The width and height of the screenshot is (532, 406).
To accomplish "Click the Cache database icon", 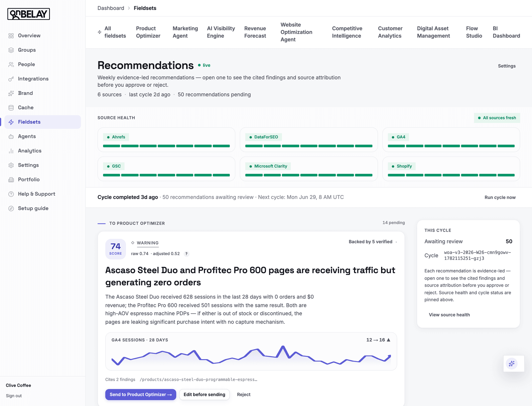I will click(11, 108).
